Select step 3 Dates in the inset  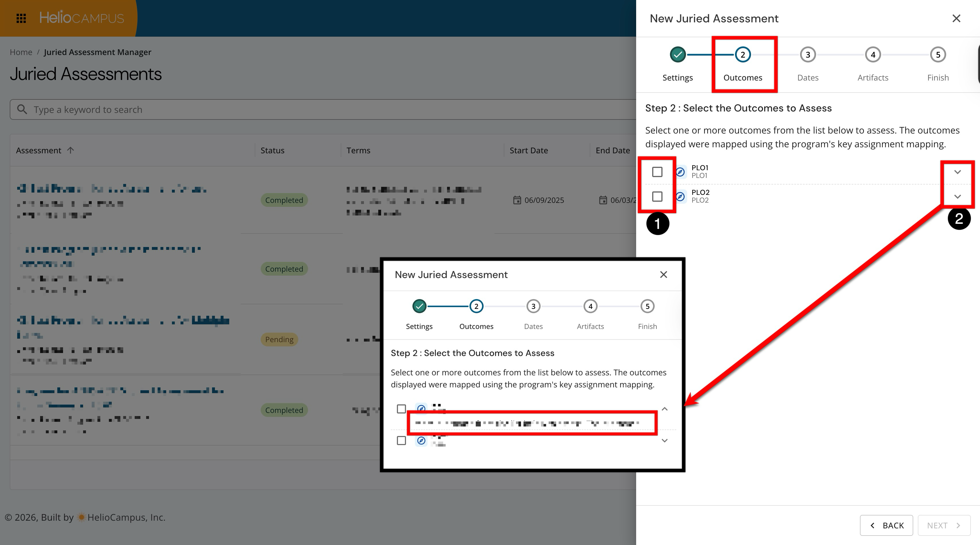[x=533, y=306]
